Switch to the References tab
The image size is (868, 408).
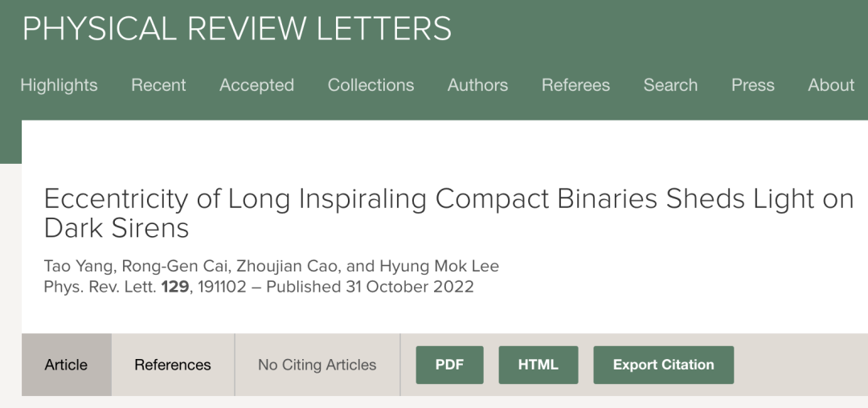(x=173, y=365)
